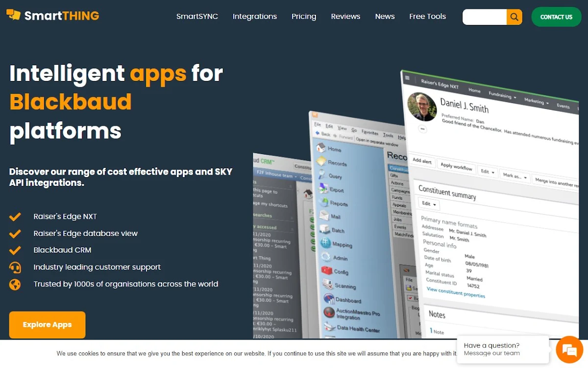Open the Free Tools nav item
Image resolution: width=588 pixels, height=368 pixels.
(428, 17)
